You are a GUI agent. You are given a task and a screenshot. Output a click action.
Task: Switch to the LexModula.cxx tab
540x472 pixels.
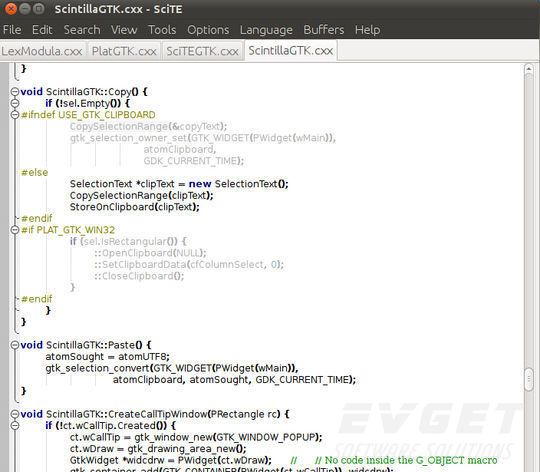point(42,51)
